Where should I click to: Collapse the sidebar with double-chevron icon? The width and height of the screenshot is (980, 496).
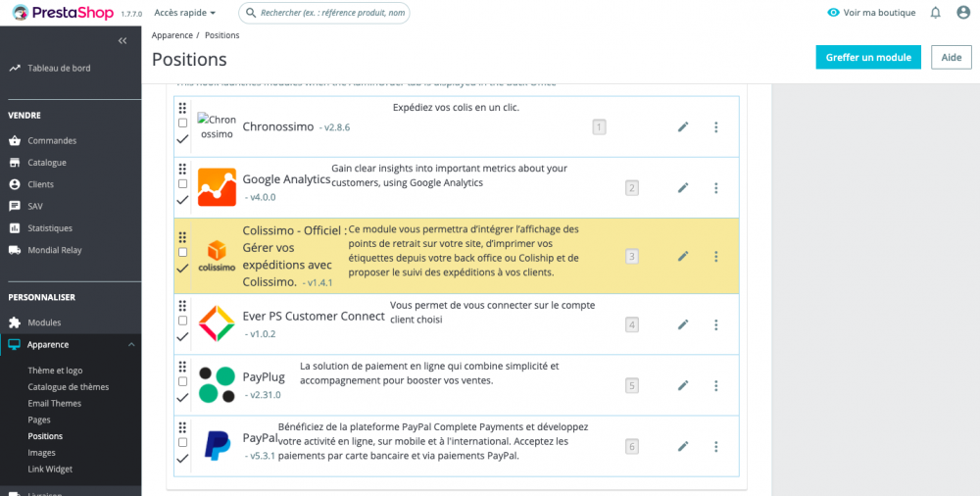click(x=122, y=40)
